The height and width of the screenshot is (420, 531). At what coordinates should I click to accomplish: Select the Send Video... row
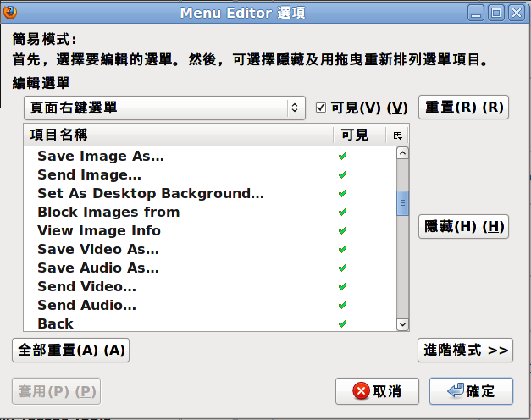(x=210, y=286)
